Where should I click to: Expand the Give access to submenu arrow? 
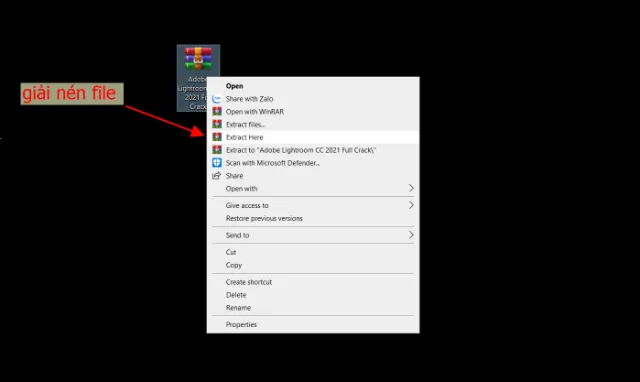411,205
